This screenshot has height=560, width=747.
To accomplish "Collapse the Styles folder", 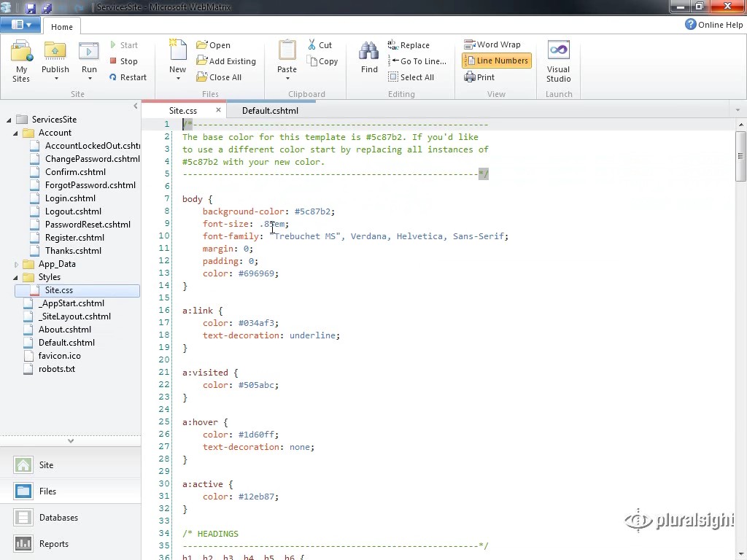I will pyautogui.click(x=16, y=277).
